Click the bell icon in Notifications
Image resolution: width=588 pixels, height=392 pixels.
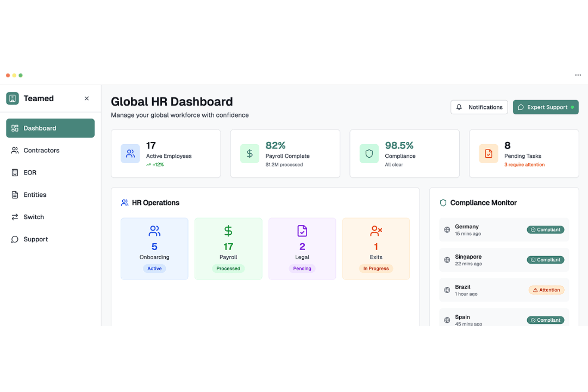click(459, 107)
